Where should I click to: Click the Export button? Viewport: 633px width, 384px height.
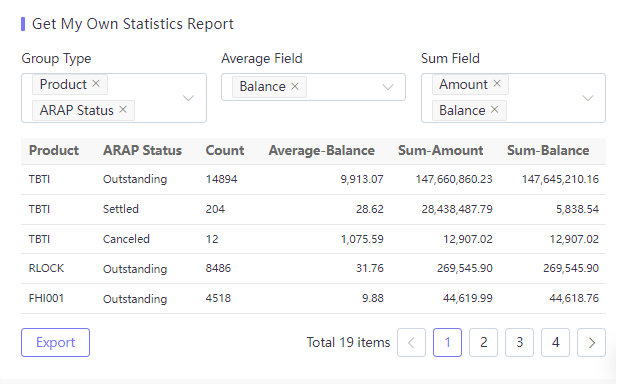[55, 342]
